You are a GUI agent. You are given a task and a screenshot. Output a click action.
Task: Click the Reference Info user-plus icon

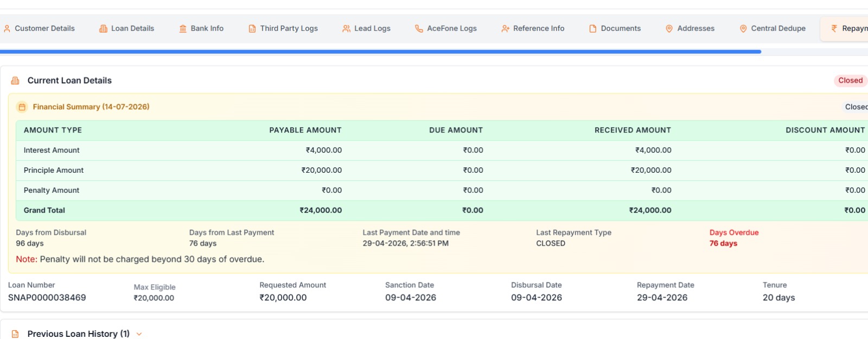(x=505, y=29)
